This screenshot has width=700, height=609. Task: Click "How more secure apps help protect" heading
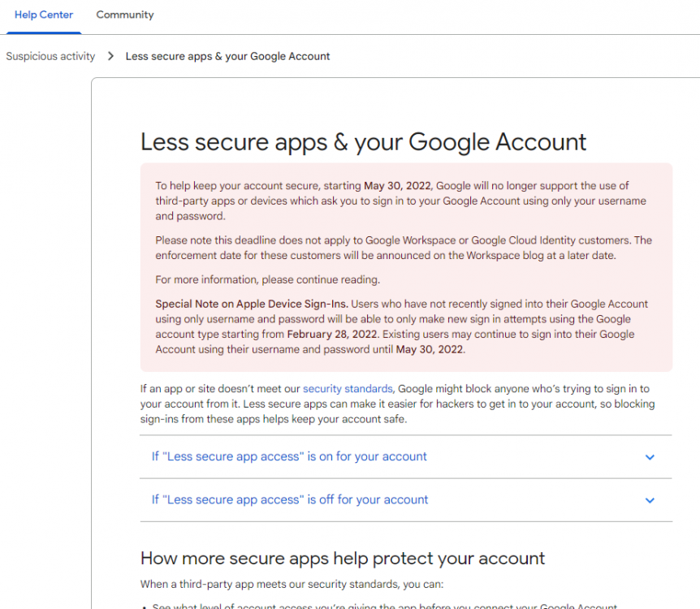pos(342,558)
